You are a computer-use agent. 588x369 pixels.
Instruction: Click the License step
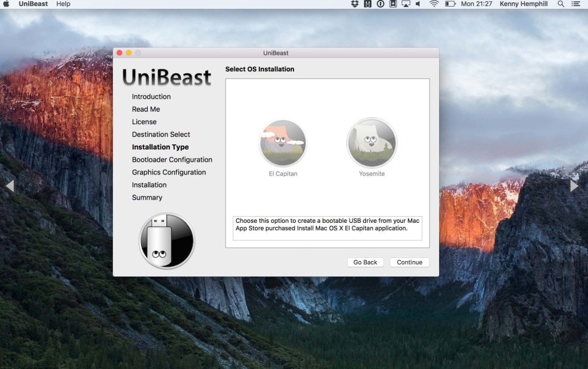coord(144,122)
